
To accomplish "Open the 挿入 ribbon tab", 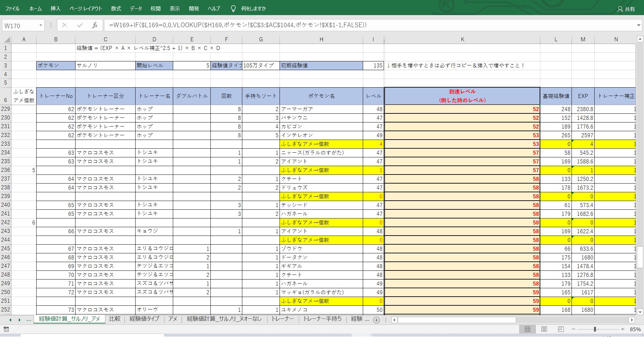I will point(55,9).
